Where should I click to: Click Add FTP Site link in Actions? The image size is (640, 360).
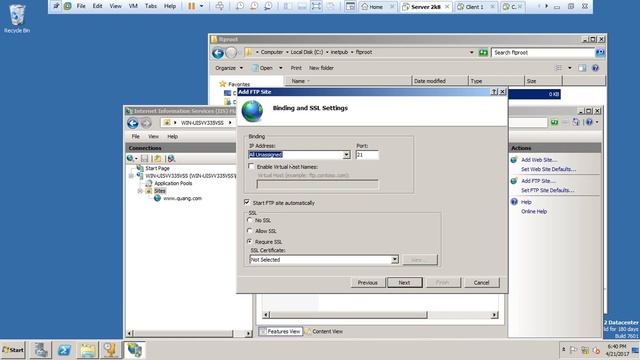point(538,181)
